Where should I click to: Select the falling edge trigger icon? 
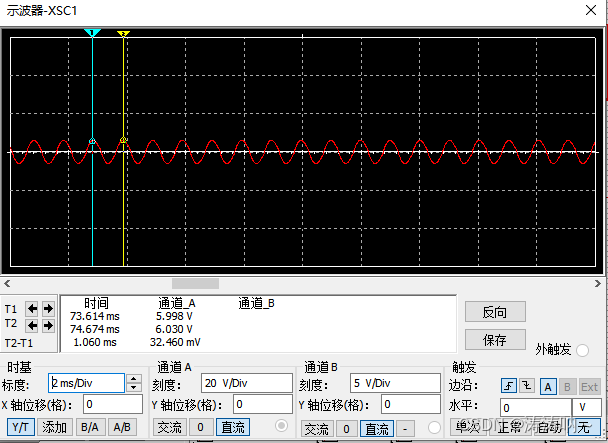[x=527, y=386]
